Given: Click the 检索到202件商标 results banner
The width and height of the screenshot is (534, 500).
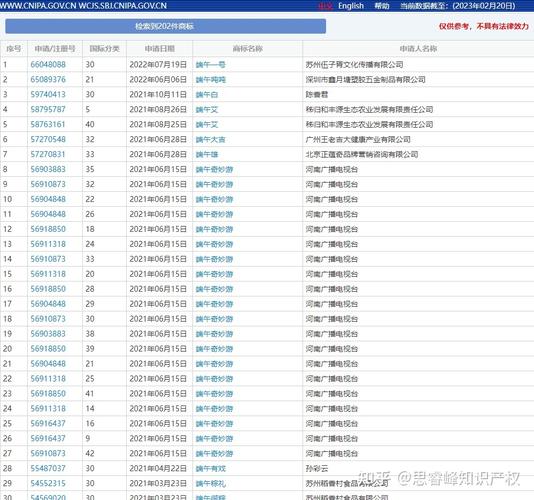Looking at the screenshot, I should 165,26.
